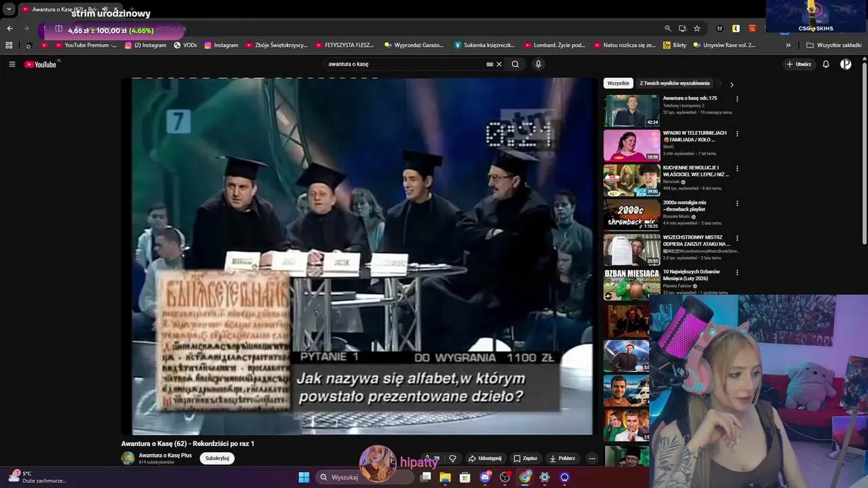Click the Wyszukaj taskbar search field
Screen dimensions: 868x488
(365, 477)
